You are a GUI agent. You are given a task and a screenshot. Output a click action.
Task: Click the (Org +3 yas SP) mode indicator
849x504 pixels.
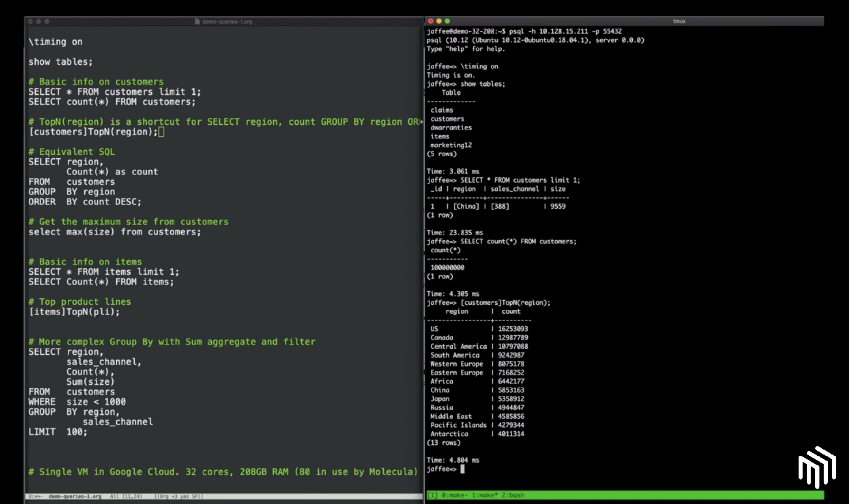click(179, 496)
